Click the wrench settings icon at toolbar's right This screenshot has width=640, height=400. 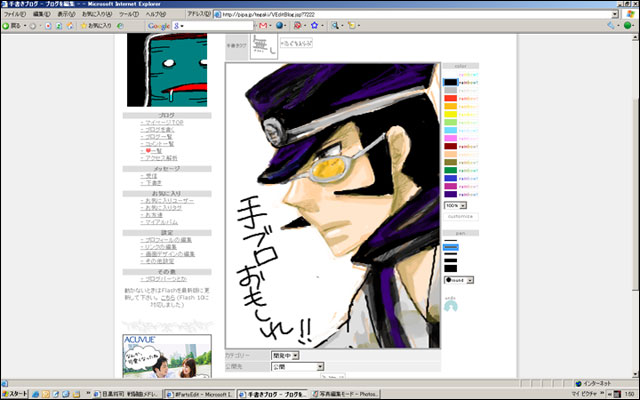(611, 26)
